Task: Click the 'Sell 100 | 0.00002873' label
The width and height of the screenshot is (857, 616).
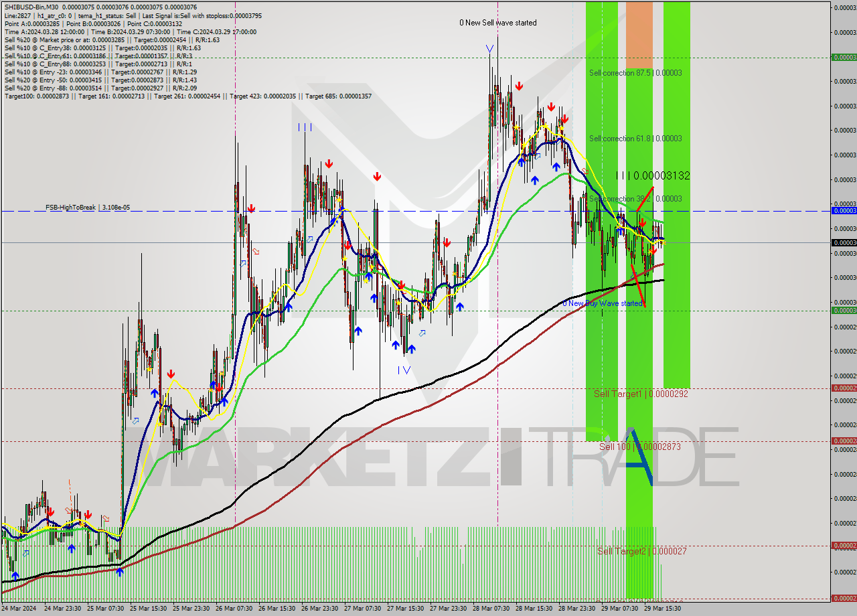Action: pyautogui.click(x=639, y=446)
